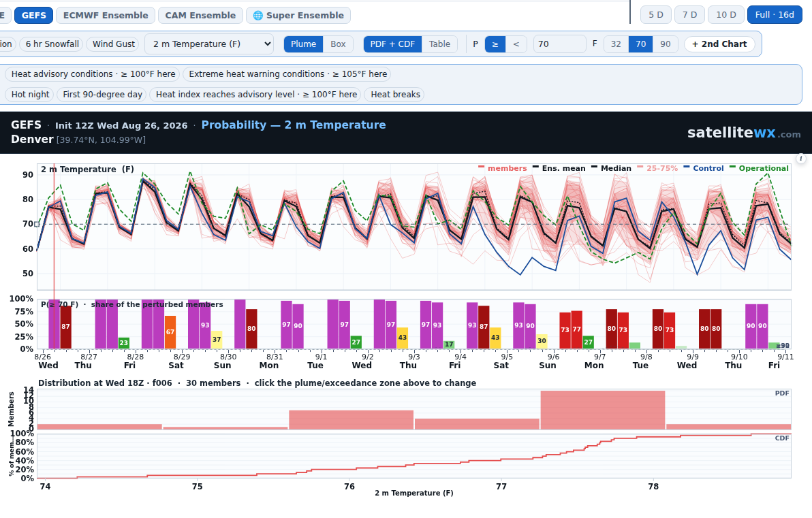Viewport: 812px width, 518px height.
Task: Toggle the 25-75% band in the legend
Action: pyautogui.click(x=657, y=168)
